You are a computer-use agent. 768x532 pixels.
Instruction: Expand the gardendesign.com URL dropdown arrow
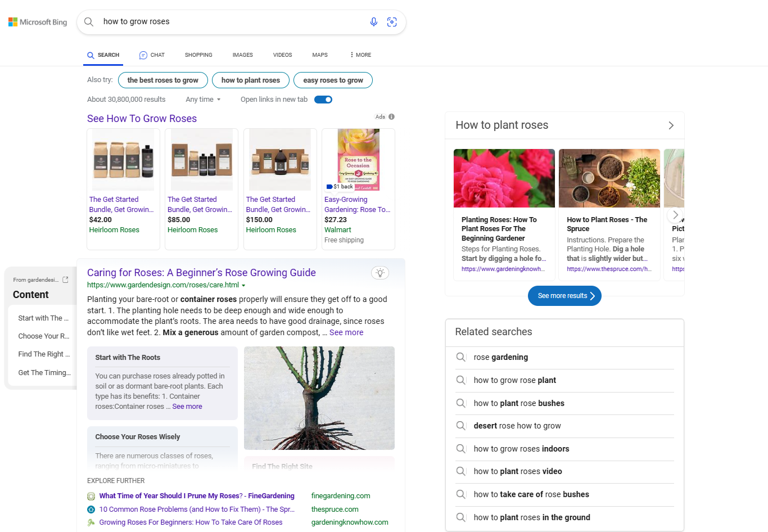pyautogui.click(x=243, y=286)
